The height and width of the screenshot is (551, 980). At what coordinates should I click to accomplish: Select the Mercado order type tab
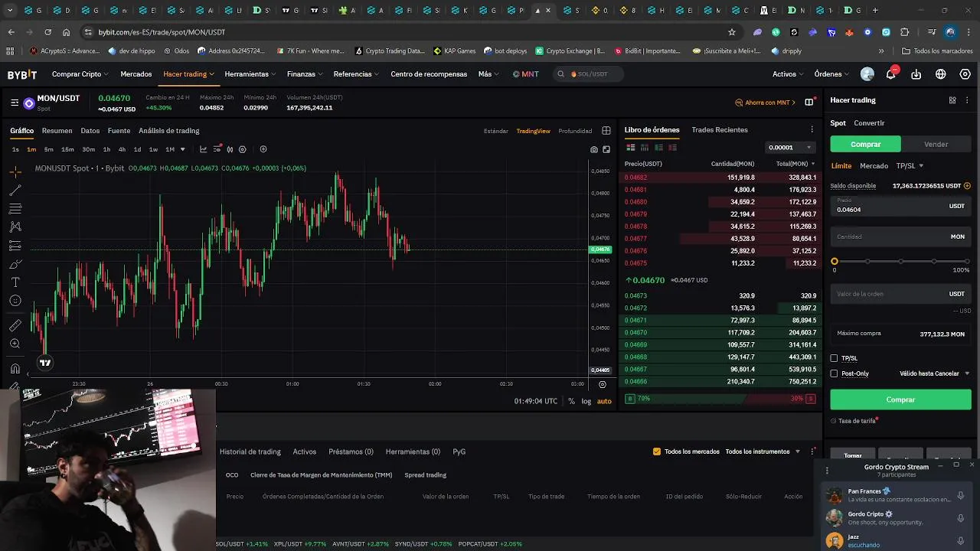coord(874,165)
